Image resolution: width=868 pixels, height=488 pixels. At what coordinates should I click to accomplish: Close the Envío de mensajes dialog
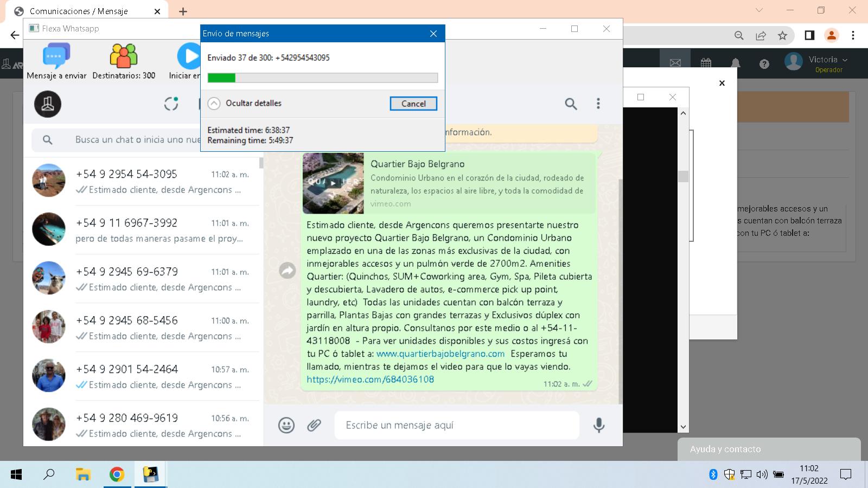[x=433, y=34]
